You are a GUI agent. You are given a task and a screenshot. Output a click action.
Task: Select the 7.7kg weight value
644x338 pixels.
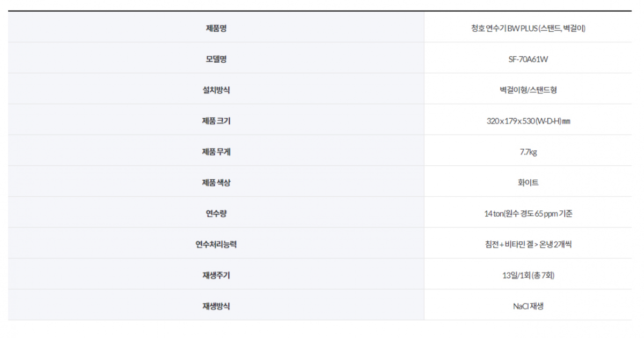pos(528,152)
